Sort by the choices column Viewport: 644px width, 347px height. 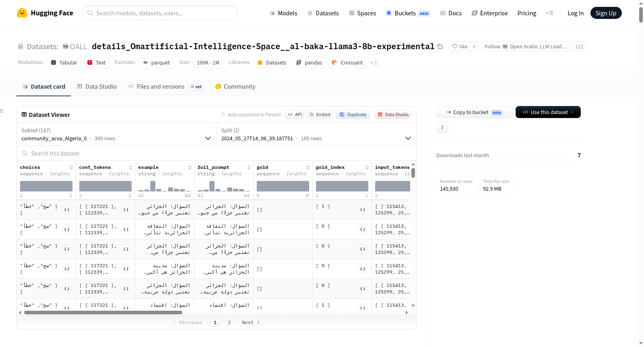click(x=71, y=167)
